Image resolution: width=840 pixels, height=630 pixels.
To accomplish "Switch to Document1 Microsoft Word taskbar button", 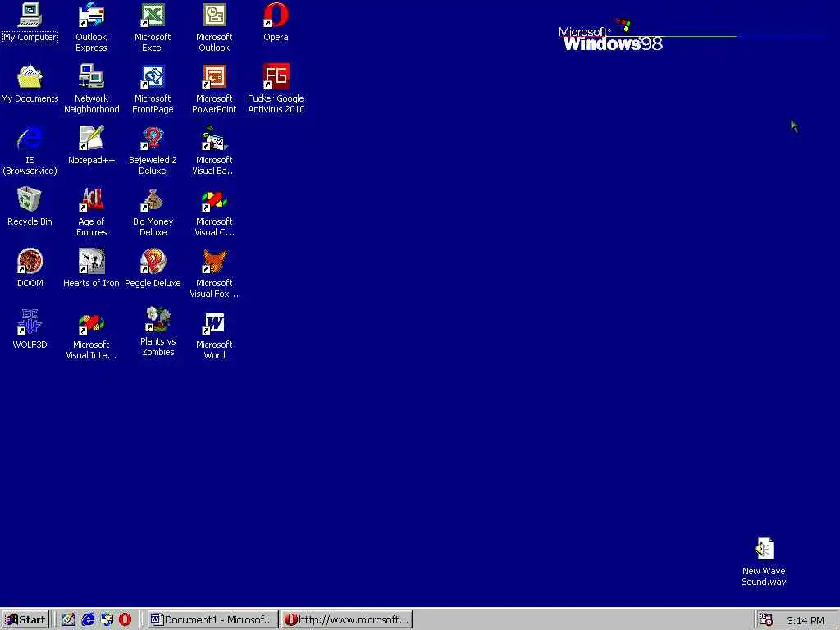I will click(212, 620).
